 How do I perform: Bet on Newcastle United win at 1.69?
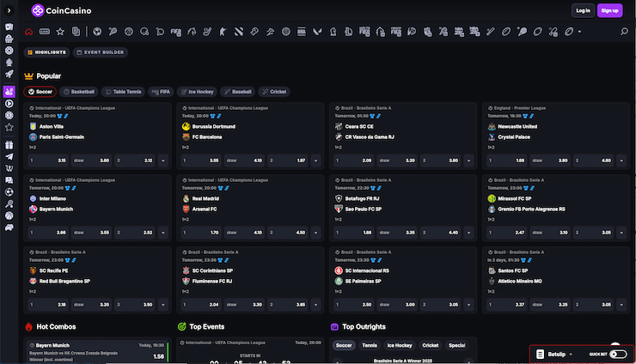(507, 161)
